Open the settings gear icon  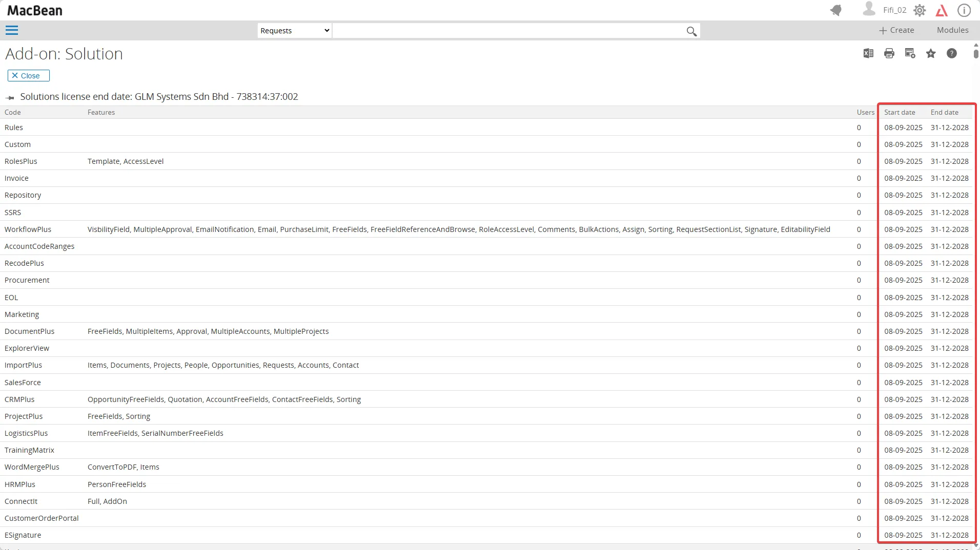point(920,10)
